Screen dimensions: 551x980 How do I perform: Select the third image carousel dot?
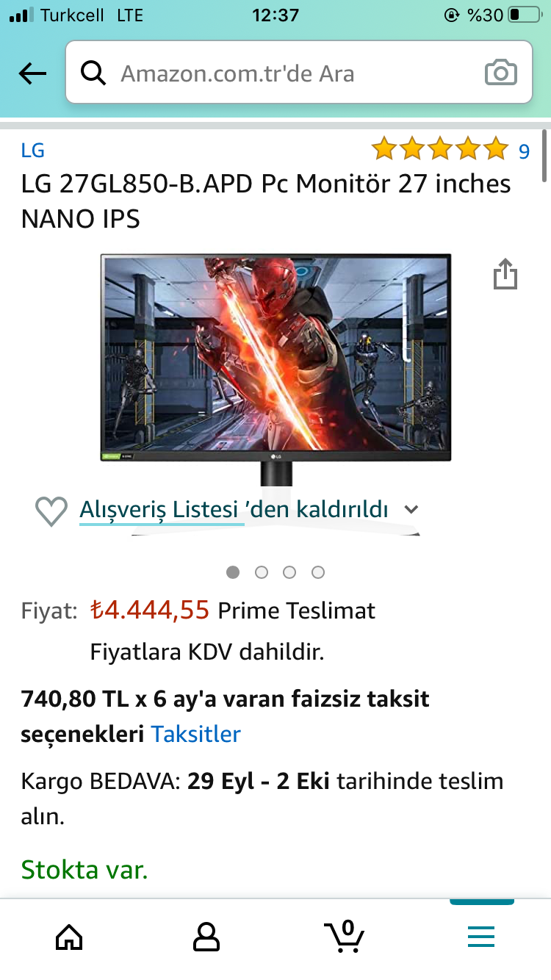coord(289,572)
